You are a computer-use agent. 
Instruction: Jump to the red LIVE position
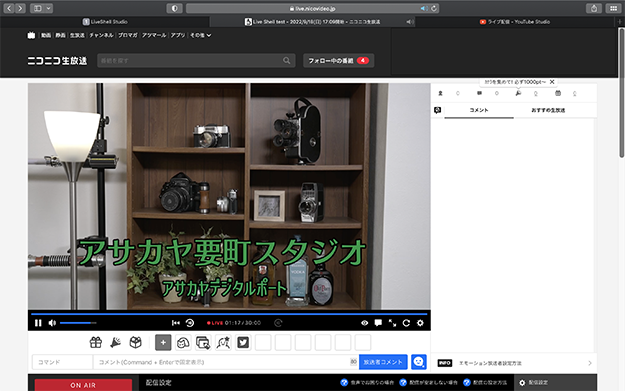(x=215, y=323)
